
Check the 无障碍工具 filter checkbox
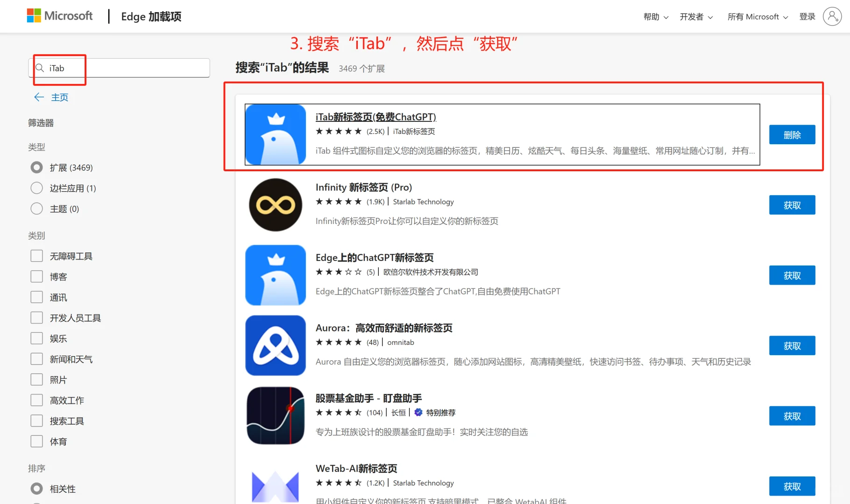point(36,255)
